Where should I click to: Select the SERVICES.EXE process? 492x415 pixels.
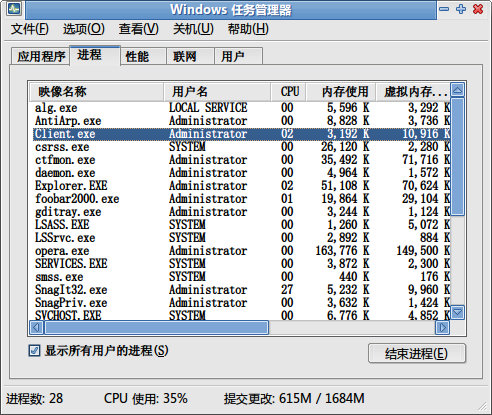(241, 264)
